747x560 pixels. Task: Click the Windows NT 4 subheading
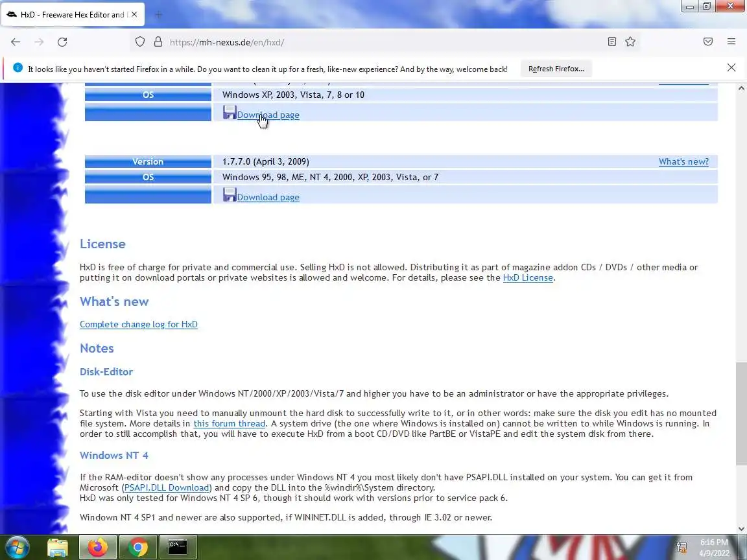(x=114, y=455)
